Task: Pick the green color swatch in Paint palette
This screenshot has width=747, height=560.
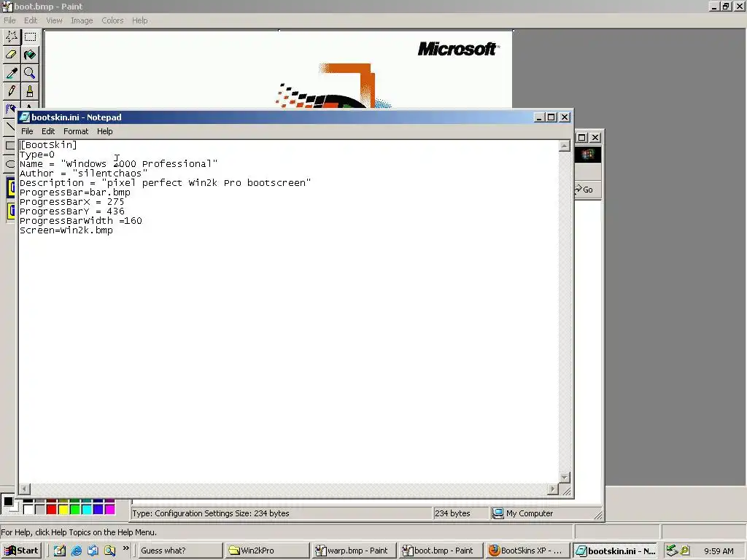Action: (75, 510)
